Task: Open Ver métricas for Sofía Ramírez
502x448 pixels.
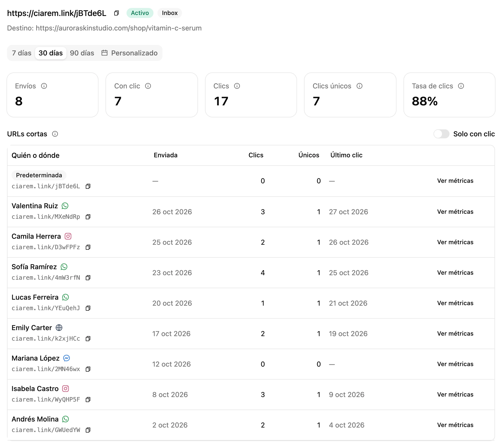Action: click(x=455, y=273)
